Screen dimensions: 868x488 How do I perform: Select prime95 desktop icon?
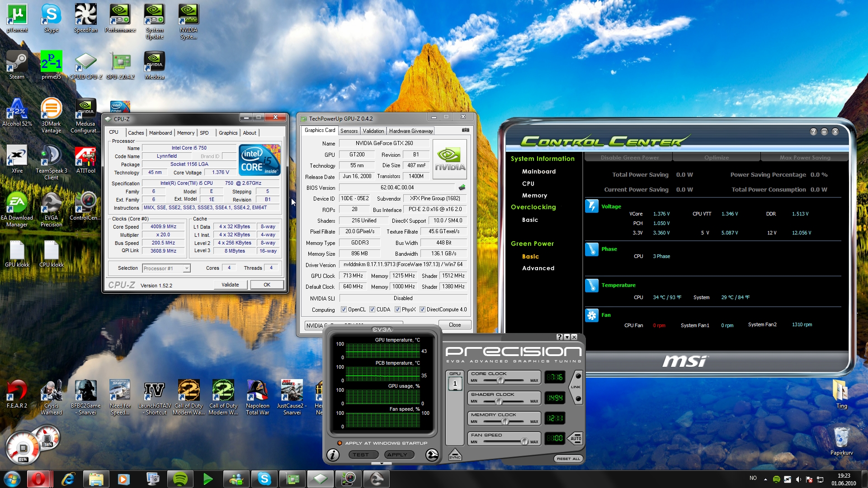[x=52, y=65]
